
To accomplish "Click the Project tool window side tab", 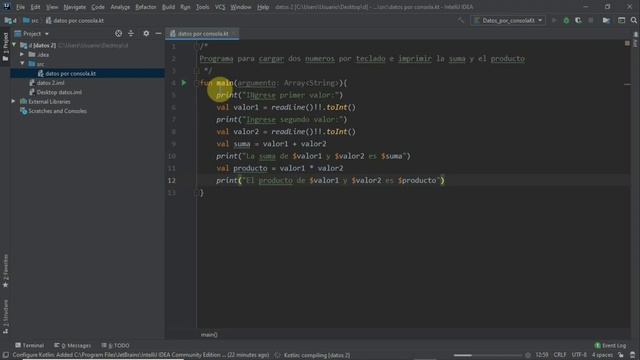I will point(5,47).
